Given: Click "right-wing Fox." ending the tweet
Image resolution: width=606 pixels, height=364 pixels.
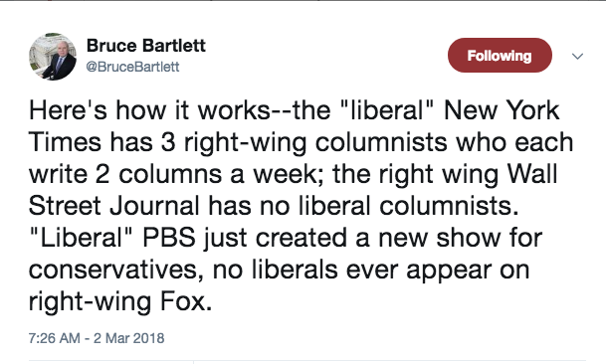Looking at the screenshot, I should 120,302.
